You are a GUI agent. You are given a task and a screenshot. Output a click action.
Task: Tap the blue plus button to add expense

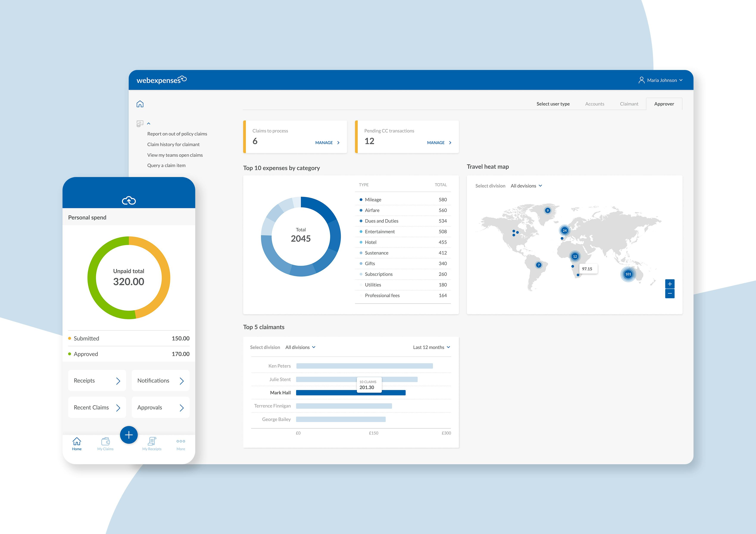(129, 435)
